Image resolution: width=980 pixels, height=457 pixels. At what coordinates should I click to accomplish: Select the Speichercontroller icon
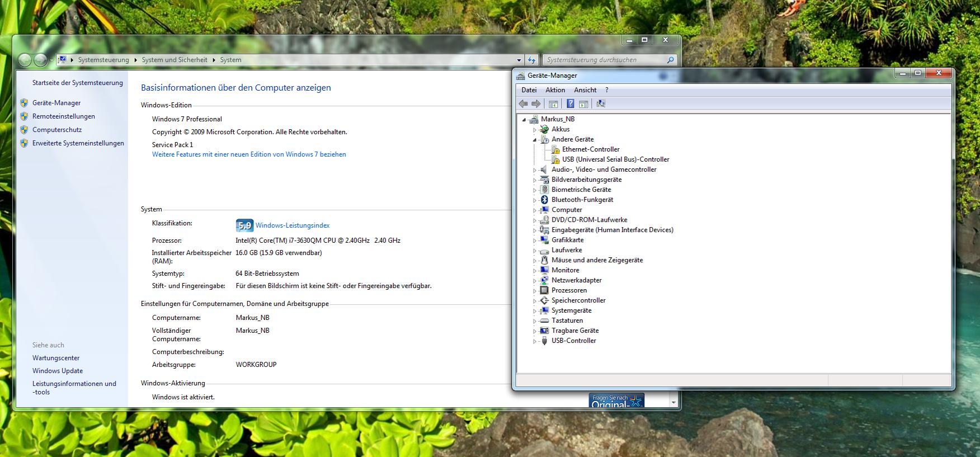coord(544,300)
